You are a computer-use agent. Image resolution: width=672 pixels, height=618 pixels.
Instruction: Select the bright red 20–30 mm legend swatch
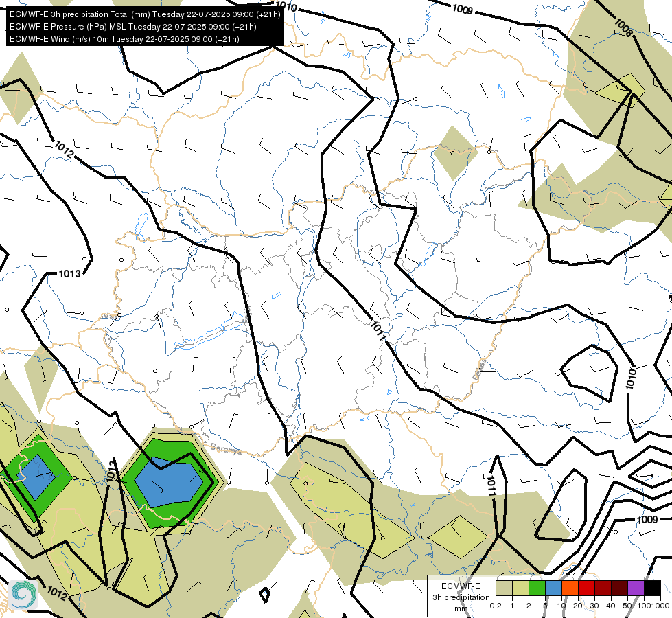[x=586, y=588]
